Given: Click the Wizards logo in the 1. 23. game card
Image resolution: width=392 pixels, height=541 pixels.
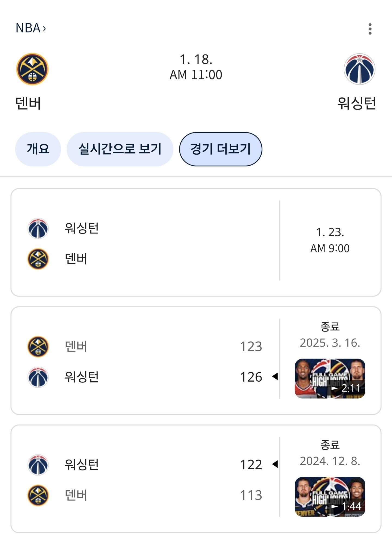Looking at the screenshot, I should (38, 228).
